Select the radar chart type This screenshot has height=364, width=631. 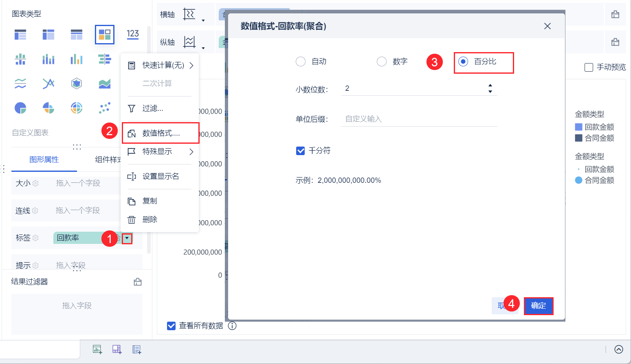[77, 83]
